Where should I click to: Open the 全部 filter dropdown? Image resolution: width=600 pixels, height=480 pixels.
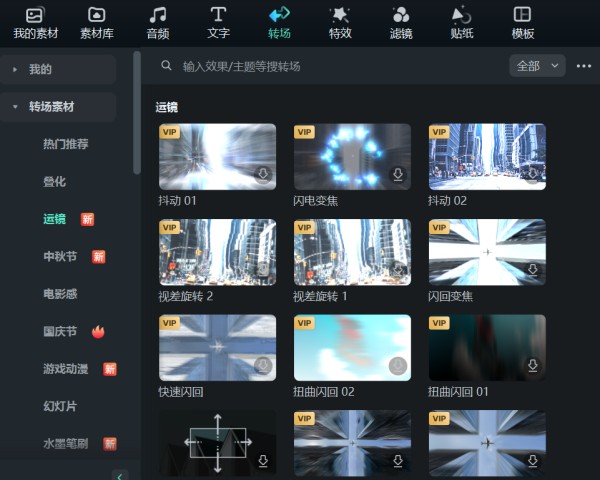coord(537,66)
